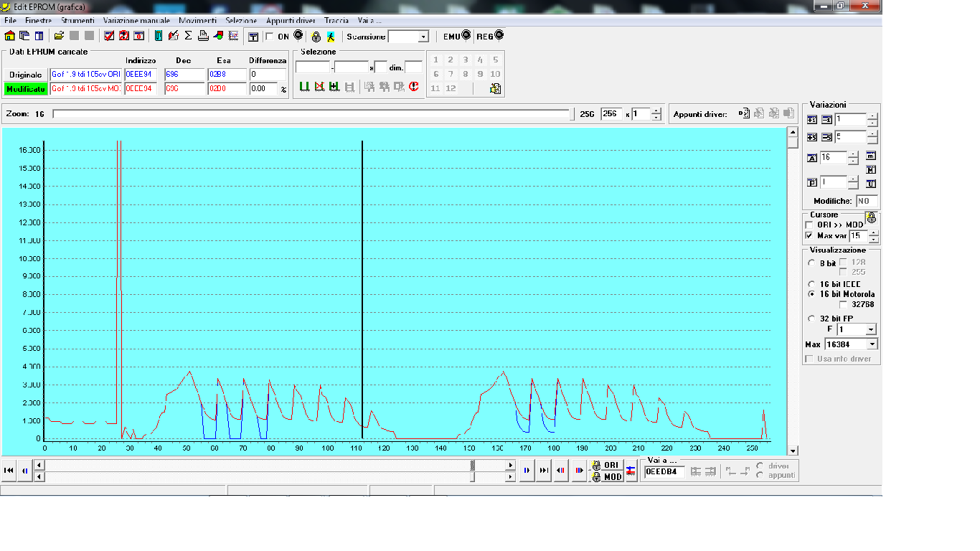
Task: Select the 32 bit FP option
Action: (x=811, y=319)
